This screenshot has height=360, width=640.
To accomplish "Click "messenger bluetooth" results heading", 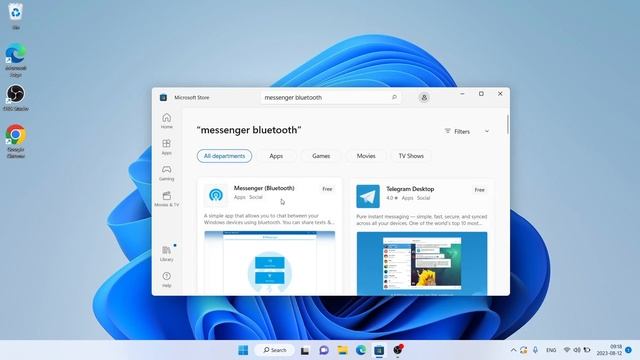I will pyautogui.click(x=249, y=130).
